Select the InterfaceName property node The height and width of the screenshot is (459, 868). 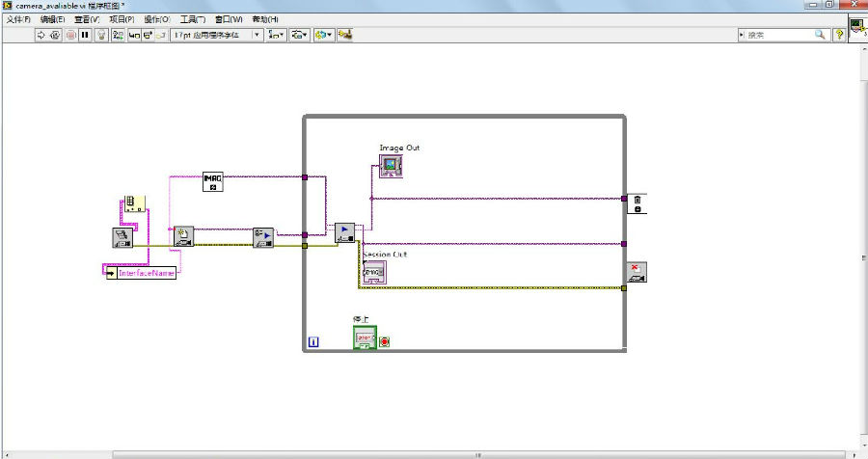141,273
